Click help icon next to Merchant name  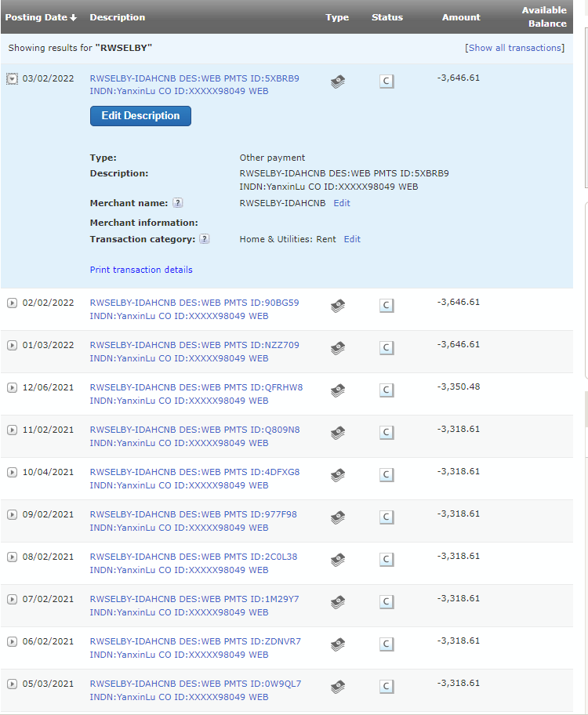pos(178,203)
